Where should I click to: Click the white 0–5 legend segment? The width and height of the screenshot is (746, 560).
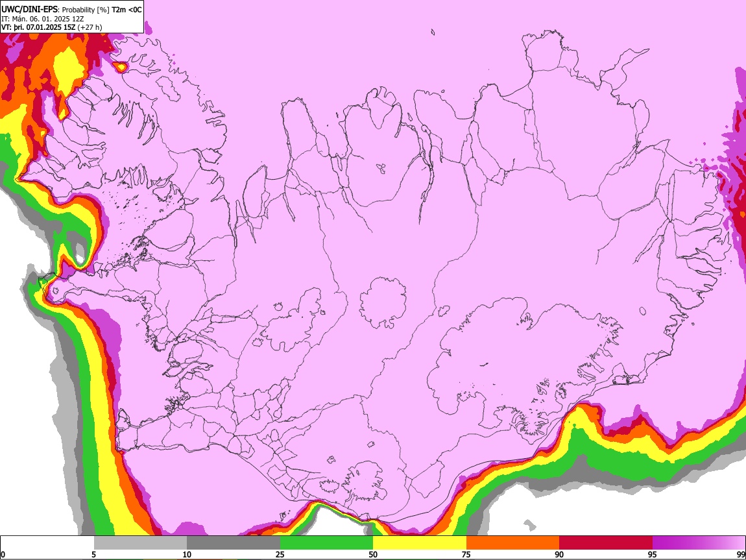pos(47,543)
